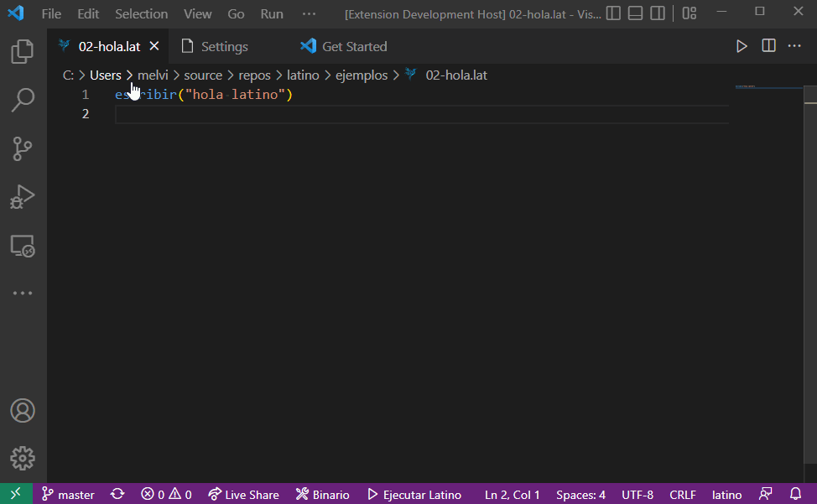Click Ejecutar Latino in status bar
Image resolution: width=817 pixels, height=504 pixels.
pos(414,494)
